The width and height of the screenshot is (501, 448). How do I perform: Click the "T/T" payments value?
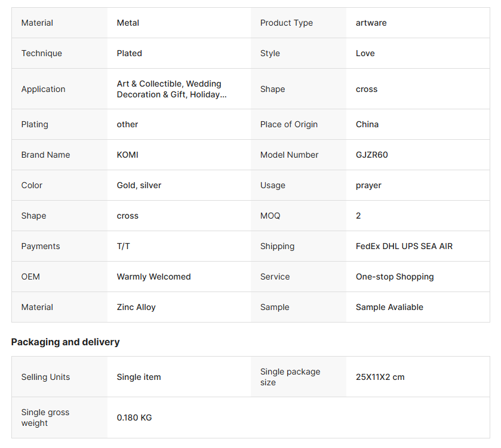click(x=124, y=246)
